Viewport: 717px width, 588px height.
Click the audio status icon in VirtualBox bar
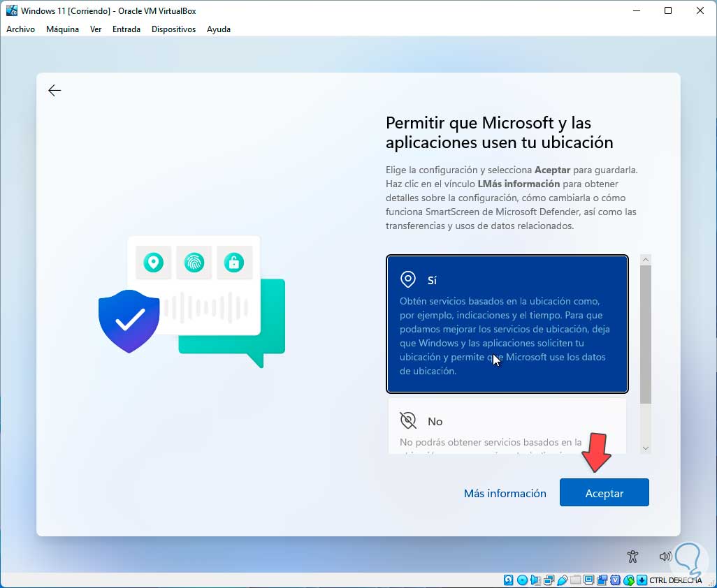tap(535, 580)
